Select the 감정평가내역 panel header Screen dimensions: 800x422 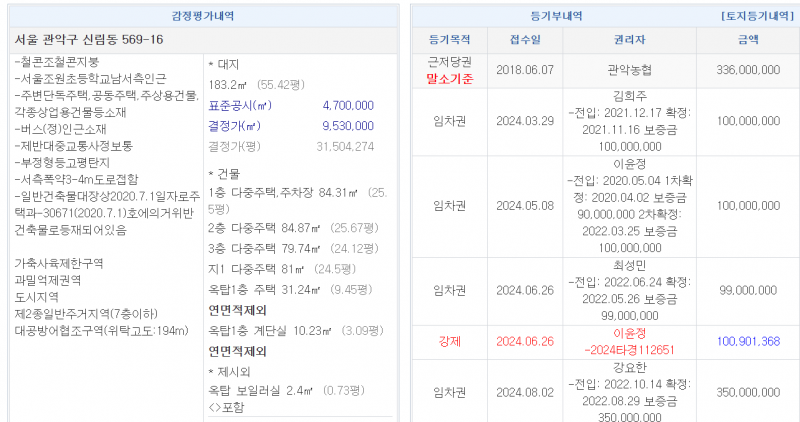coord(204,18)
